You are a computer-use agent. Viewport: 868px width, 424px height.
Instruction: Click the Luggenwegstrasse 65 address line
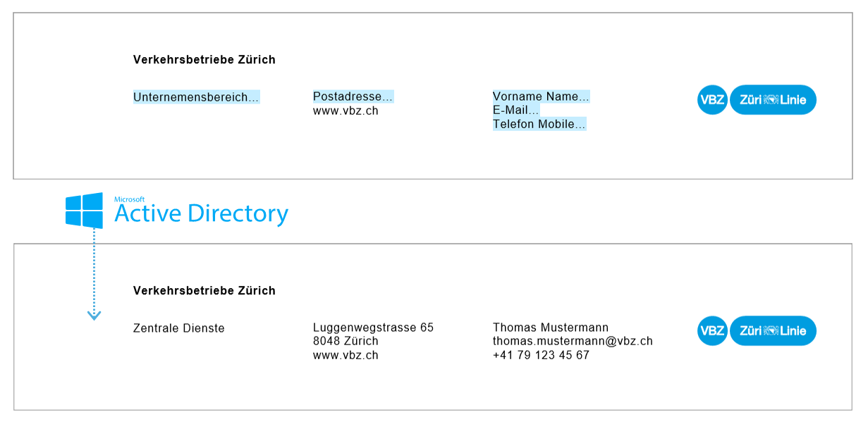pyautogui.click(x=373, y=328)
